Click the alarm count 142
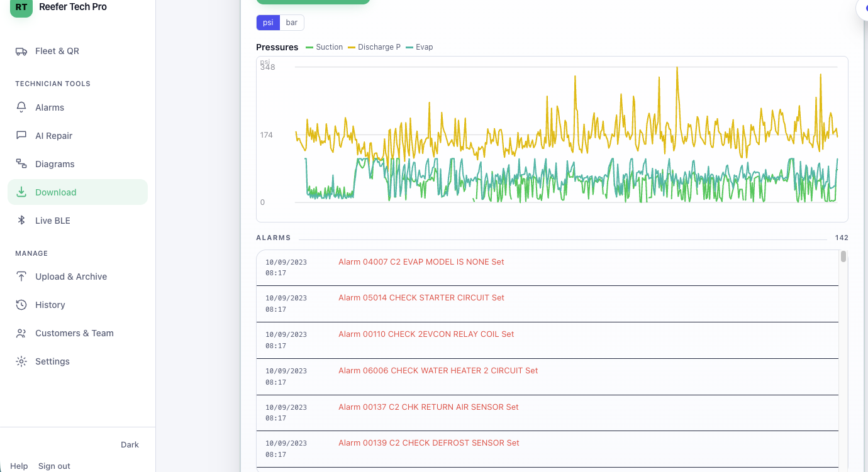Image resolution: width=868 pixels, height=472 pixels. pos(842,238)
